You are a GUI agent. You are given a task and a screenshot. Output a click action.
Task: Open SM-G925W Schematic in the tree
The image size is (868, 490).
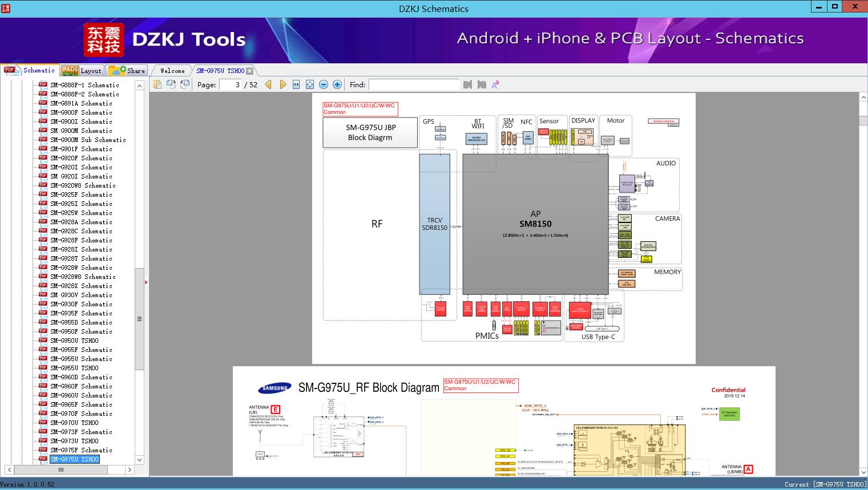tap(81, 213)
